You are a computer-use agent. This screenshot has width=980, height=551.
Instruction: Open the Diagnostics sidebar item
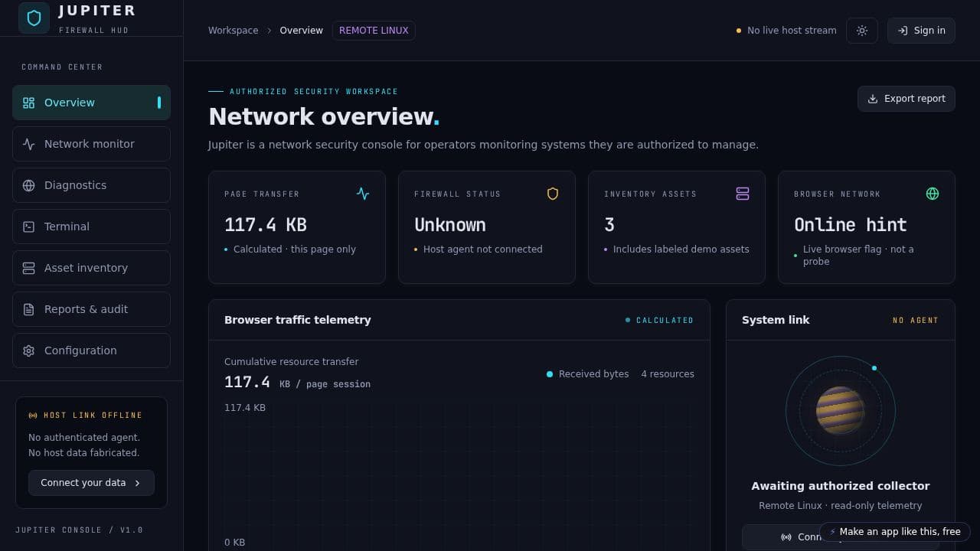[91, 185]
